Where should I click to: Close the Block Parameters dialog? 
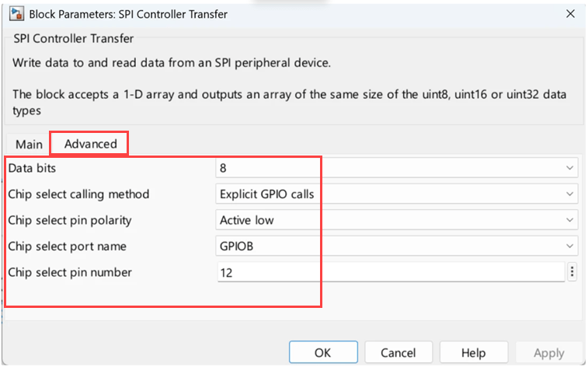coord(571,14)
